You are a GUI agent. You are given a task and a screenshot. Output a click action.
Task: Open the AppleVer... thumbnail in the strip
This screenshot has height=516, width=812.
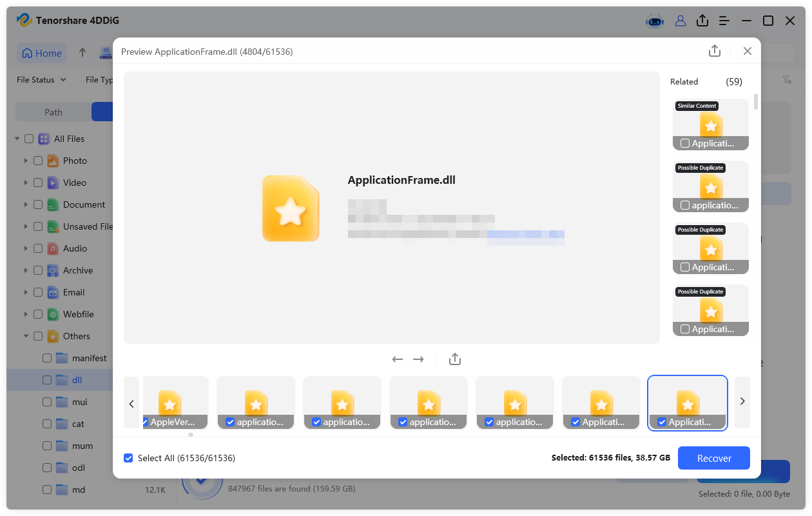click(175, 402)
